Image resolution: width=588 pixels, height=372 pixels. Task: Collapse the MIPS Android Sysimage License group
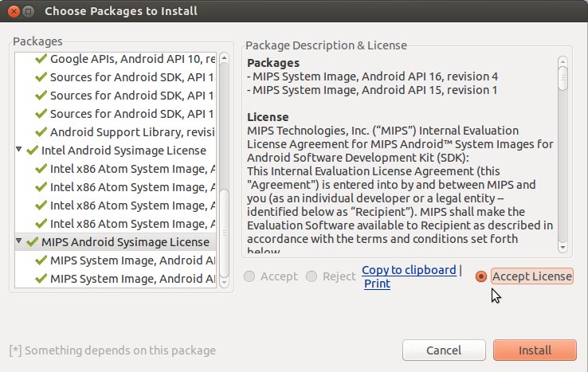(x=19, y=241)
